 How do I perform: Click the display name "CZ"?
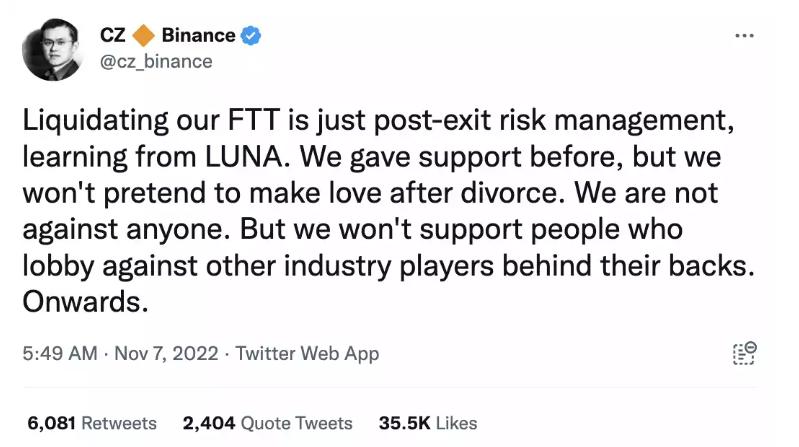(112, 36)
